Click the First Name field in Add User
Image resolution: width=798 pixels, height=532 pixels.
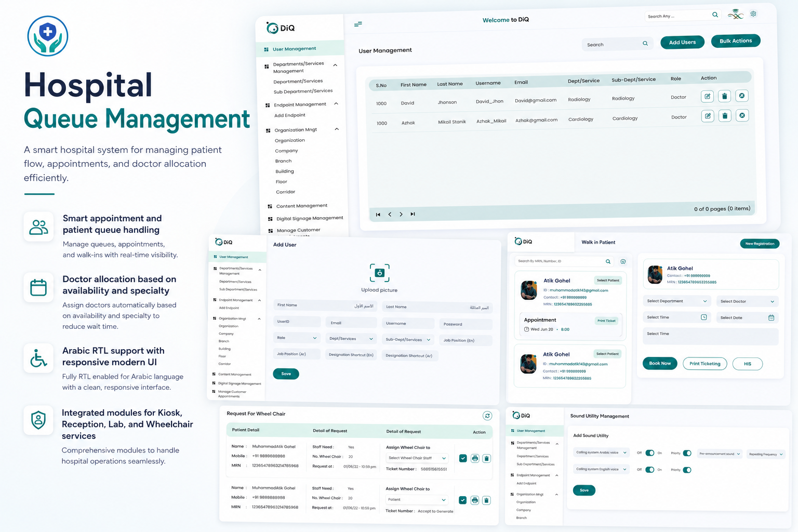(x=325, y=305)
